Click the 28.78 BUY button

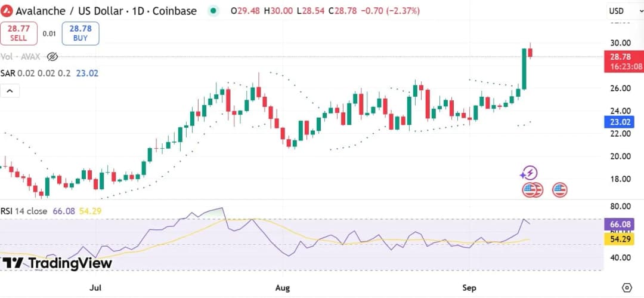[x=80, y=33]
